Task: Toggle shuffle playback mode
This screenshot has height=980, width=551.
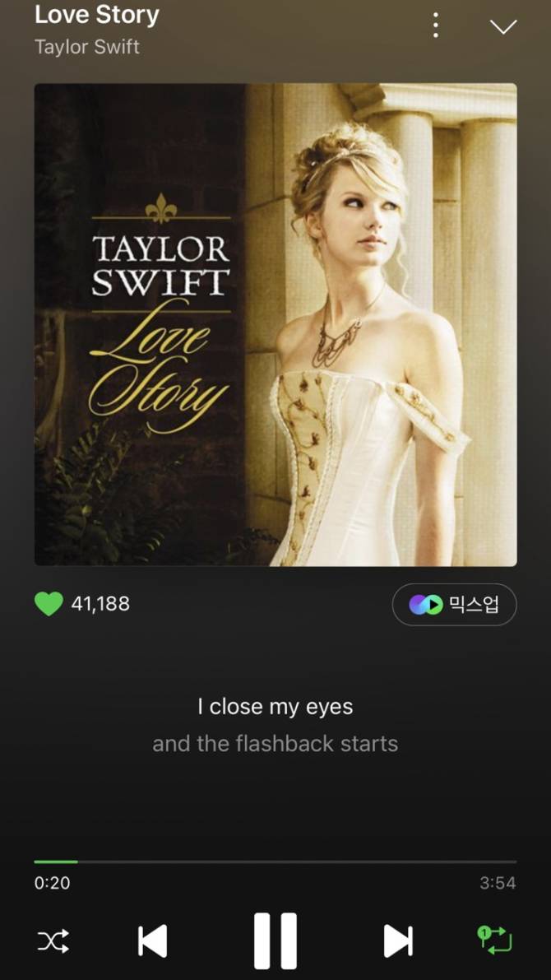Action: pos(53,941)
